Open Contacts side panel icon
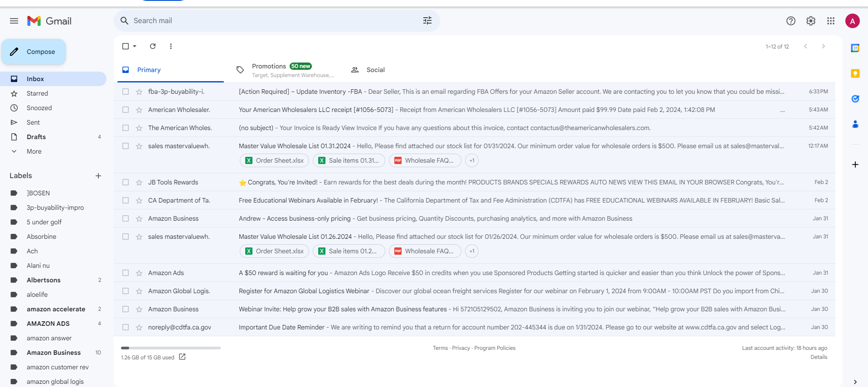The width and height of the screenshot is (868, 387). coord(855,124)
